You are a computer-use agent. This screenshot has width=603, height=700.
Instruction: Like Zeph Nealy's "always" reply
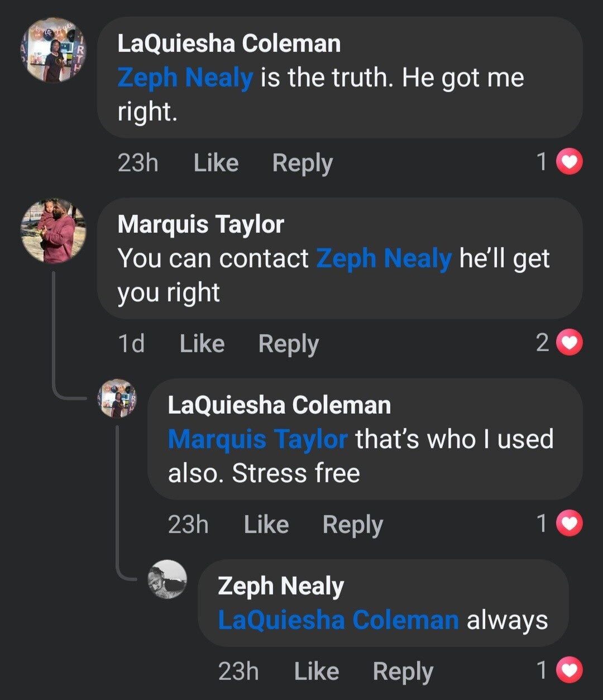[317, 672]
